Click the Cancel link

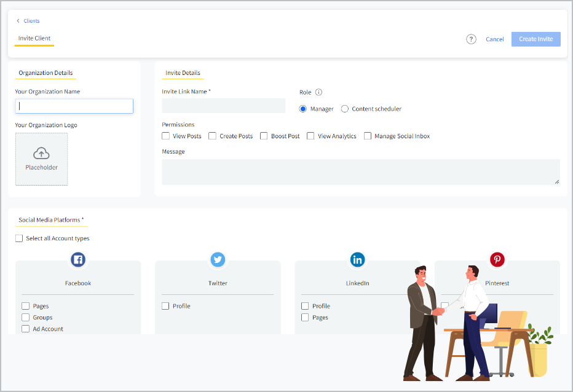tap(494, 39)
